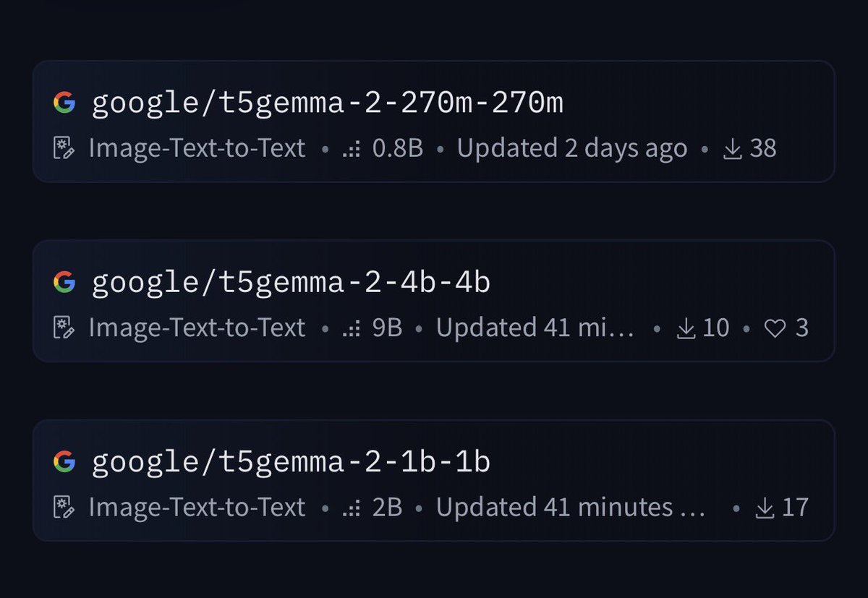The image size is (868, 598).
Task: Click the Image-Text-to-Text icon on the 270m card
Action: (64, 149)
